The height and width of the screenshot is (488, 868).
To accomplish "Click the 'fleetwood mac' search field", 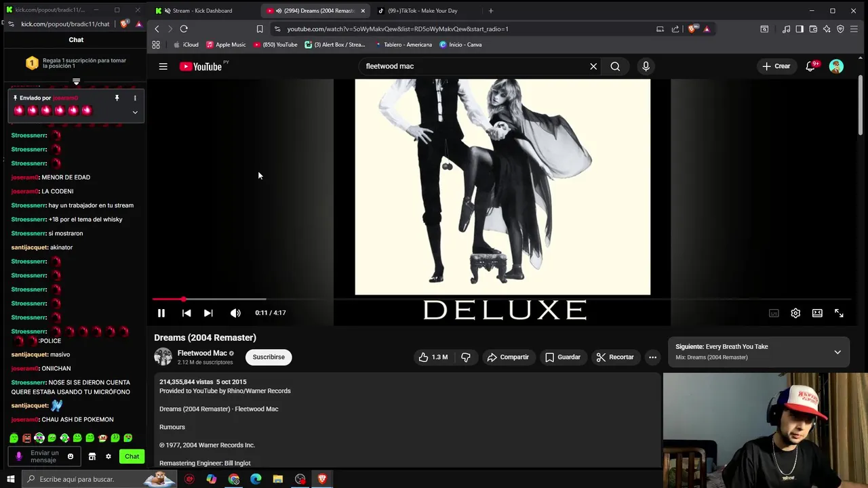I will (475, 66).
